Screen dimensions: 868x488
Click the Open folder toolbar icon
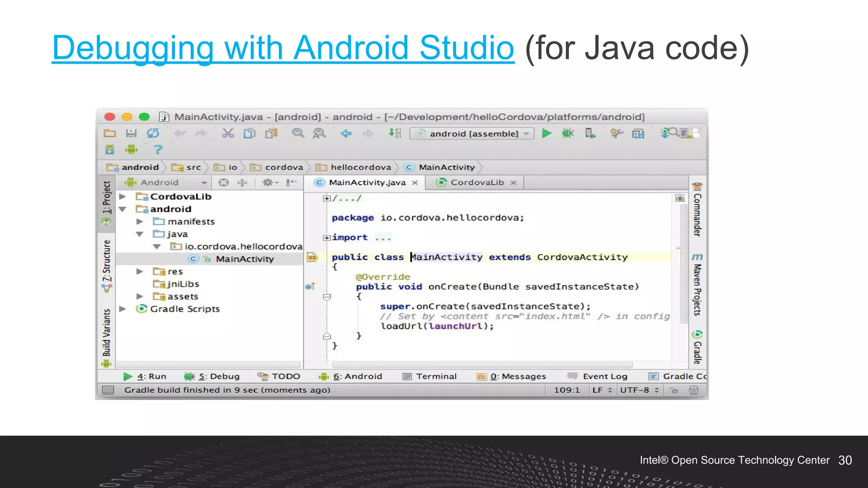click(110, 133)
